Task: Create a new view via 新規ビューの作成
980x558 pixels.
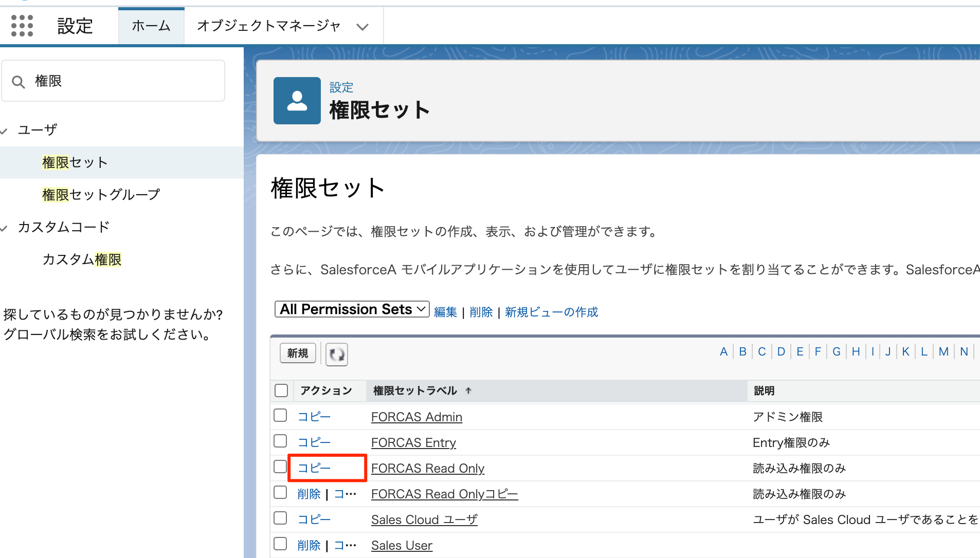Action: coord(552,312)
